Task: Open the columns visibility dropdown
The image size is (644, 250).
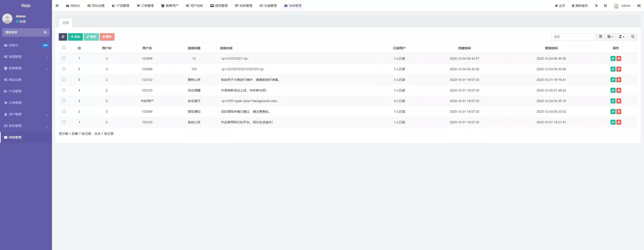Action: pos(610,37)
